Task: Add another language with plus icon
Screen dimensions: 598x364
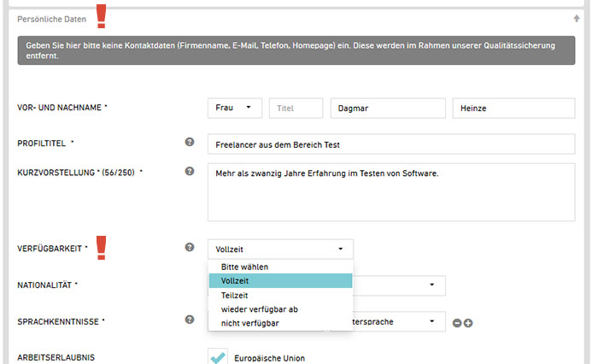Action: coord(468,322)
